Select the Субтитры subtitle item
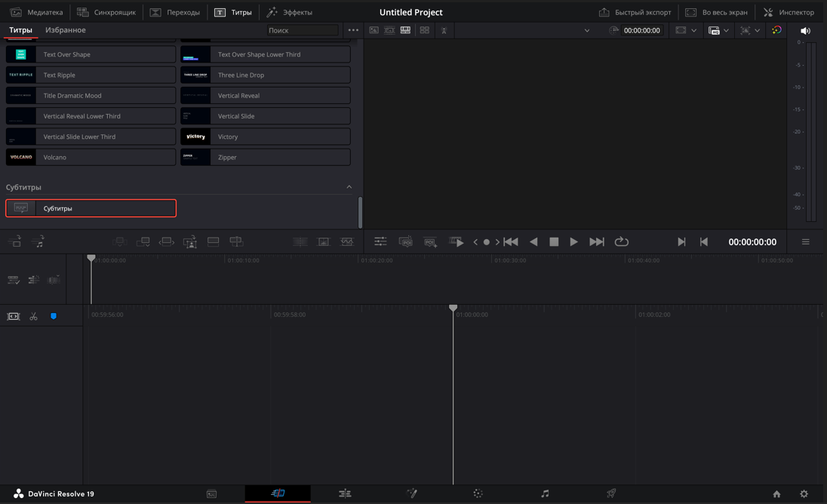The width and height of the screenshot is (827, 504). point(91,208)
